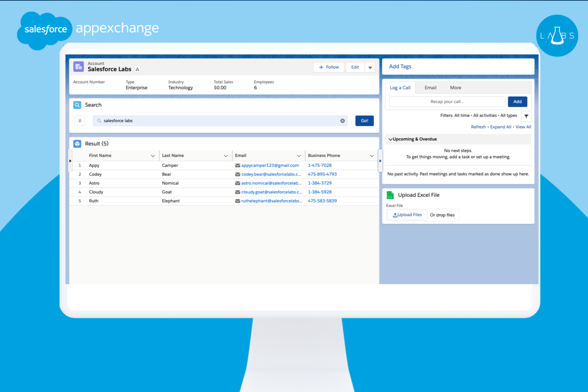588x392 pixels.
Task: Open the First Name column dropdown
Action: click(x=153, y=156)
